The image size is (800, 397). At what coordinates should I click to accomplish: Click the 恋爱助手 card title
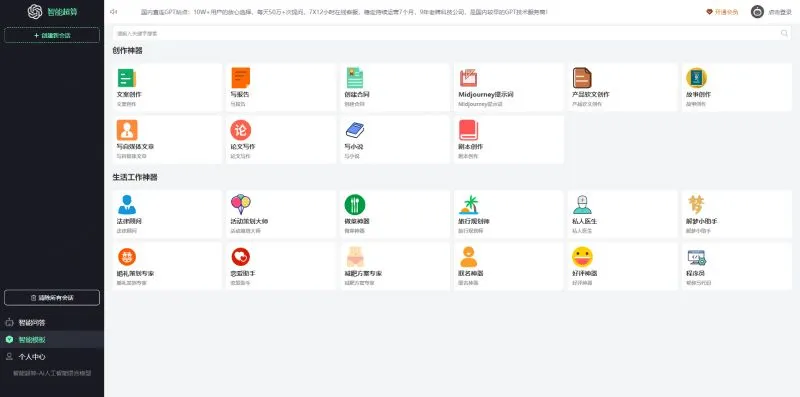tap(243, 274)
